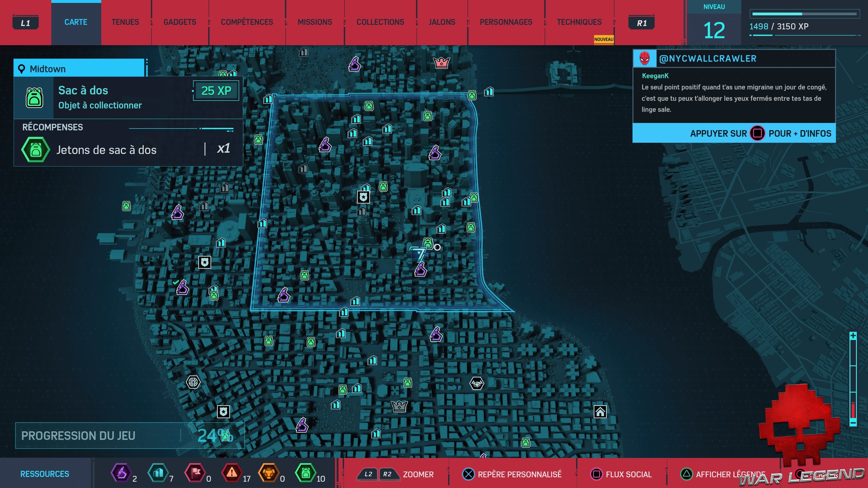Screen dimensions: 868x488
Task: Select the grey crown marker on map
Action: (x=399, y=406)
